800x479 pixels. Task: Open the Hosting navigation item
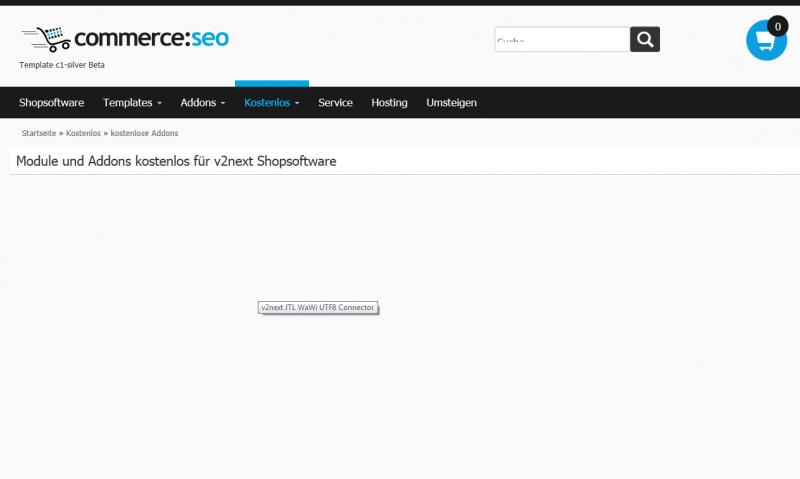tap(389, 103)
